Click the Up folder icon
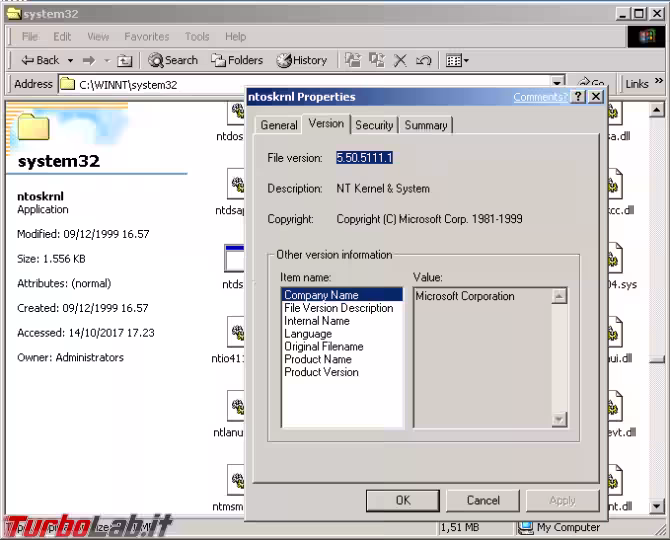670x540 pixels. click(x=125, y=60)
